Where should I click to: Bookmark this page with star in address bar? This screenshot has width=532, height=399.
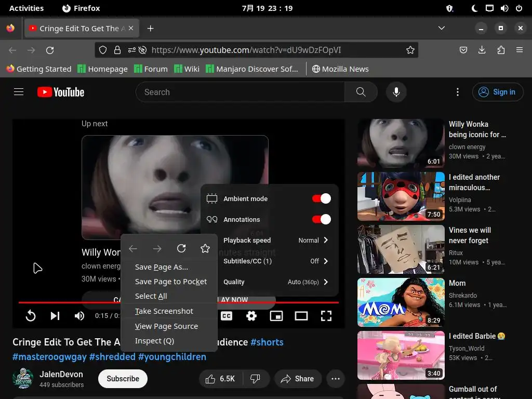click(410, 50)
